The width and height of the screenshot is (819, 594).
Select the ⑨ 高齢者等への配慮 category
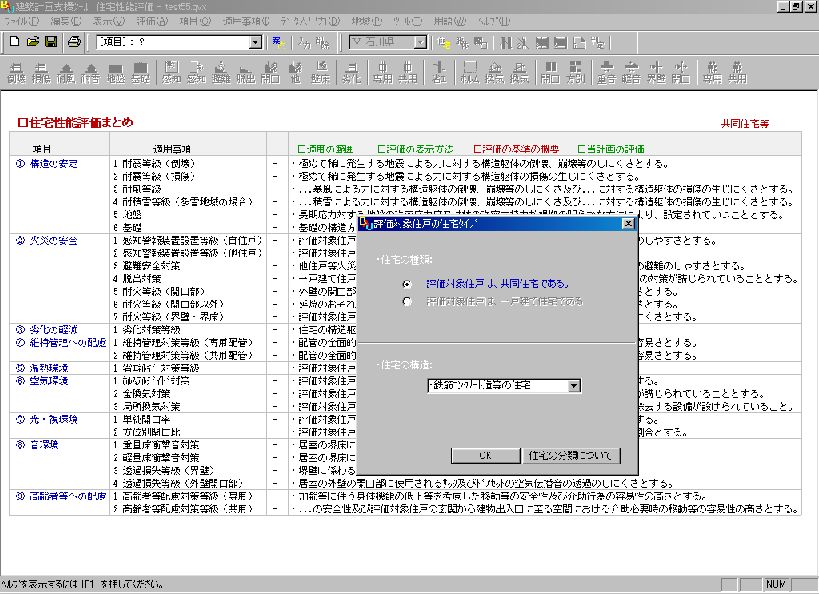tap(61, 496)
